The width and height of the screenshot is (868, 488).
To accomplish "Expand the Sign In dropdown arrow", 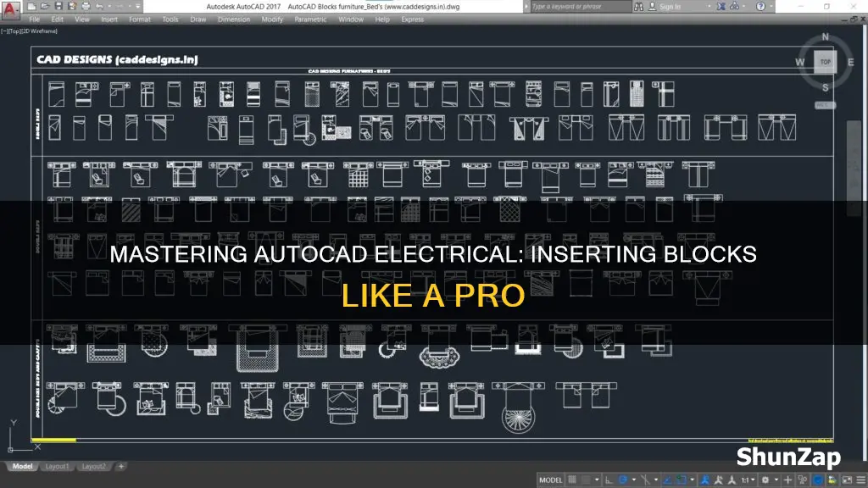I will tap(709, 7).
